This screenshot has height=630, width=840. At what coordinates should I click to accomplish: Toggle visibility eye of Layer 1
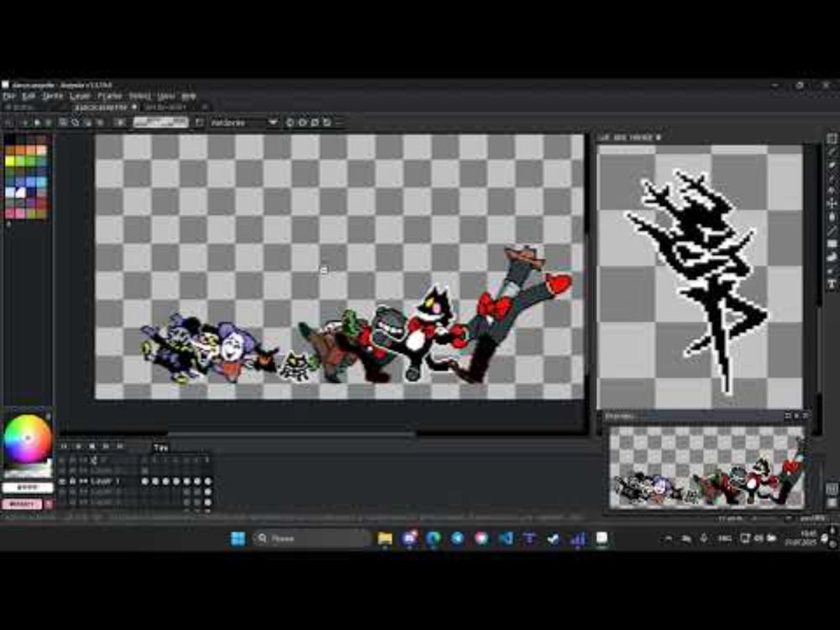62,481
